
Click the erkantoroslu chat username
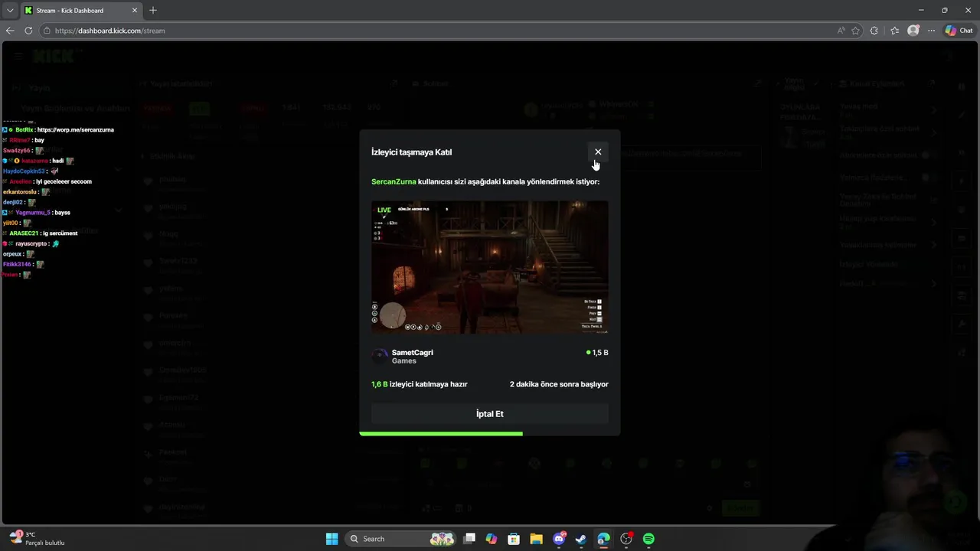pos(21,192)
